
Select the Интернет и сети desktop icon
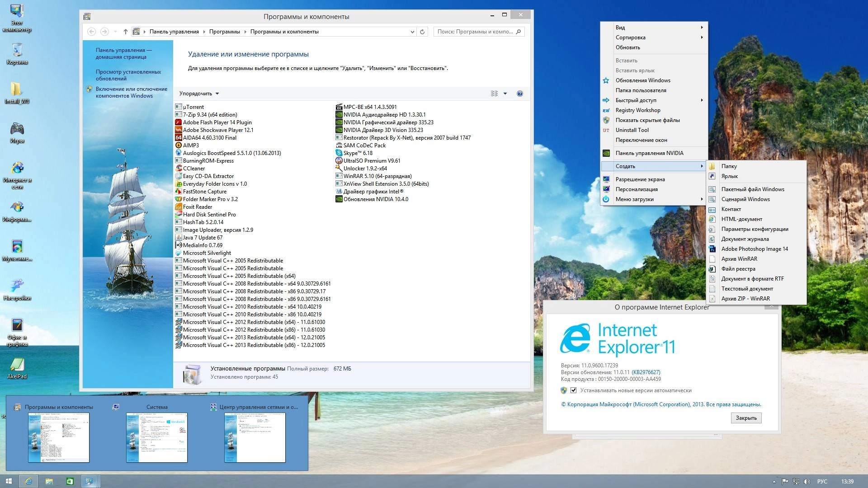coord(17,175)
